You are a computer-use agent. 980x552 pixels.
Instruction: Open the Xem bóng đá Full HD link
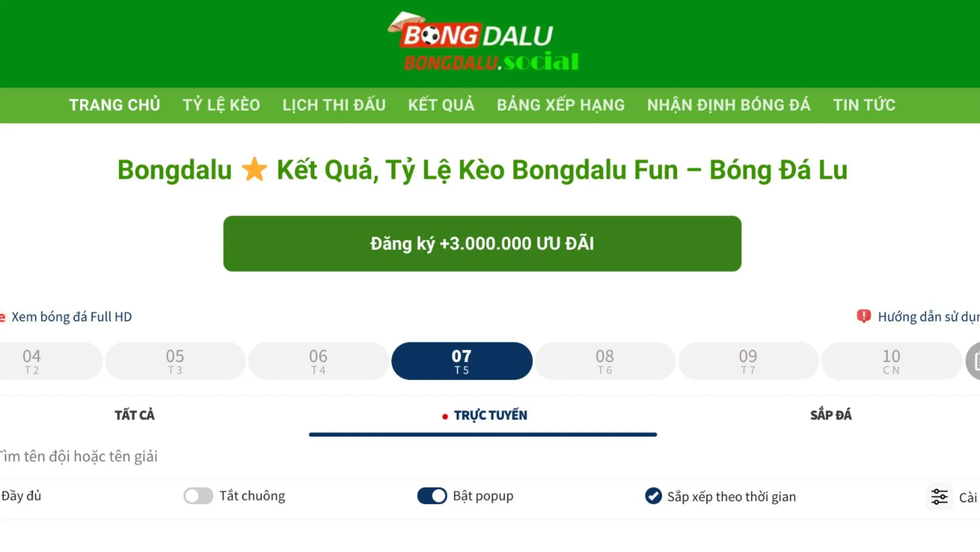[71, 316]
